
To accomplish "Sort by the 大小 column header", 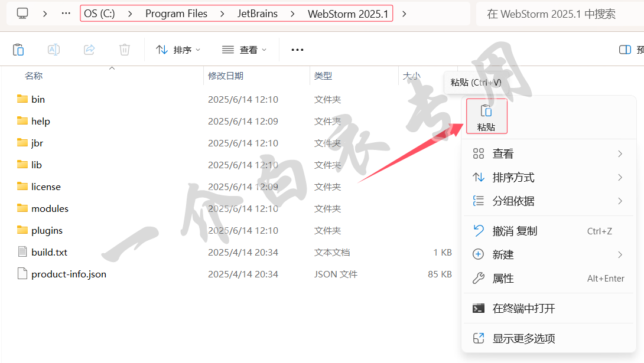I will click(x=412, y=76).
